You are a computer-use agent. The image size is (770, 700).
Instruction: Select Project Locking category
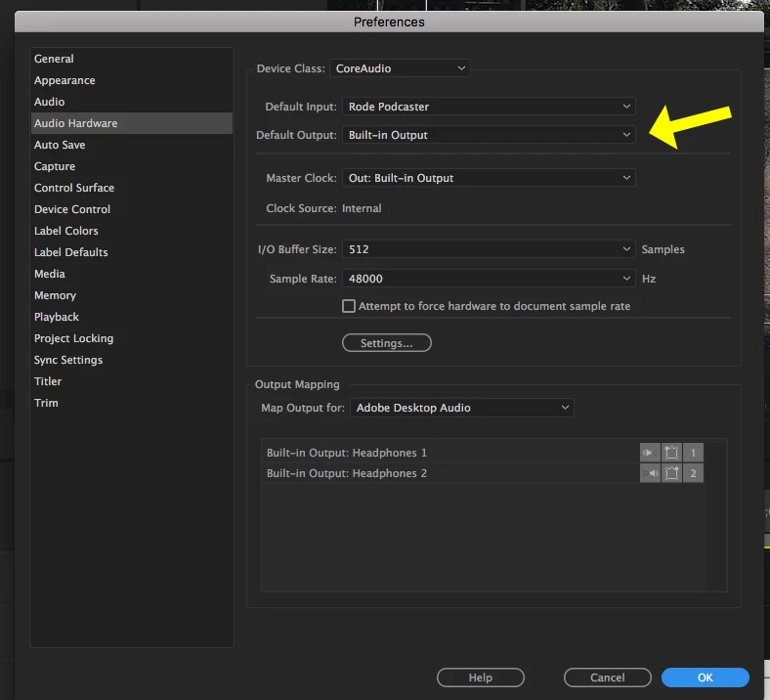[x=132, y=338]
